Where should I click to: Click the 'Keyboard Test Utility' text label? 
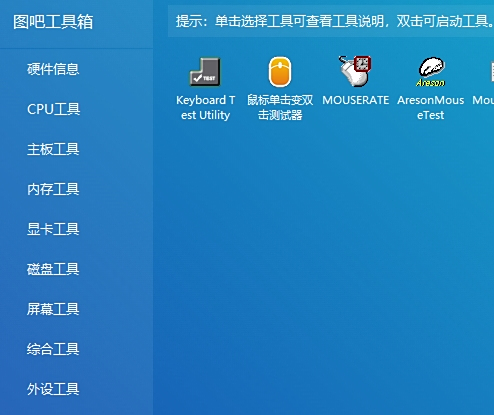coord(205,107)
